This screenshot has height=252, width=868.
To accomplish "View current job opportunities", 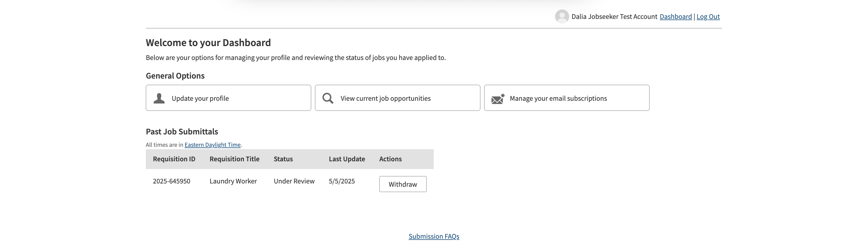I will 398,98.
